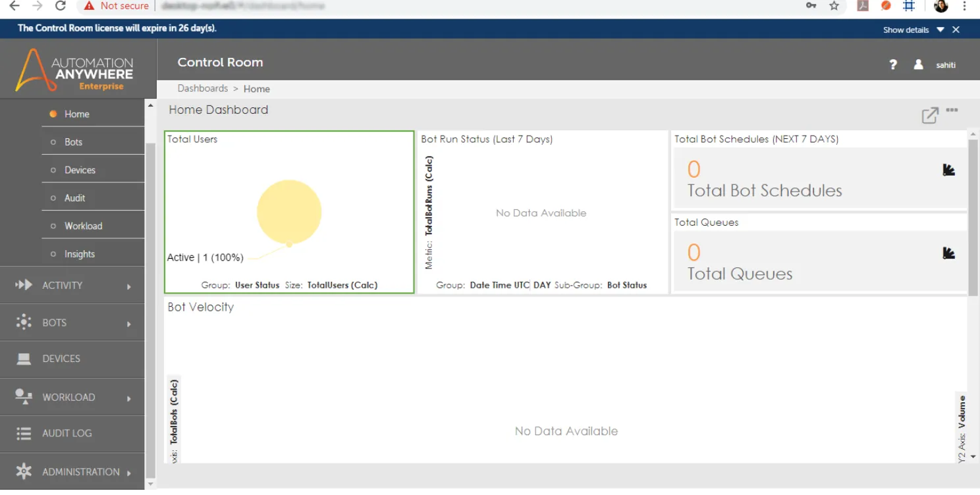Click Bot Run Status (Last 7 Days) title
This screenshot has height=495, width=980.
pos(487,139)
